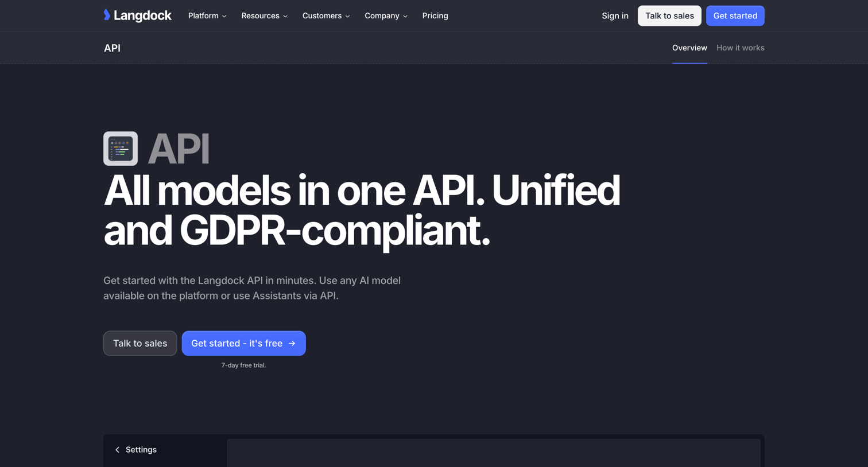Switch to the Overview tab
868x467 pixels.
point(689,48)
